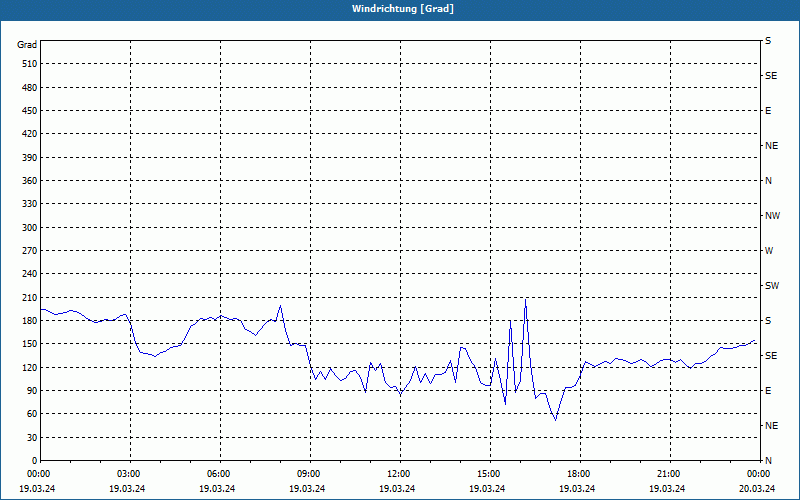The width and height of the screenshot is (800, 500).
Task: Click the 'N' compass label level with 360
Action: 768,181
